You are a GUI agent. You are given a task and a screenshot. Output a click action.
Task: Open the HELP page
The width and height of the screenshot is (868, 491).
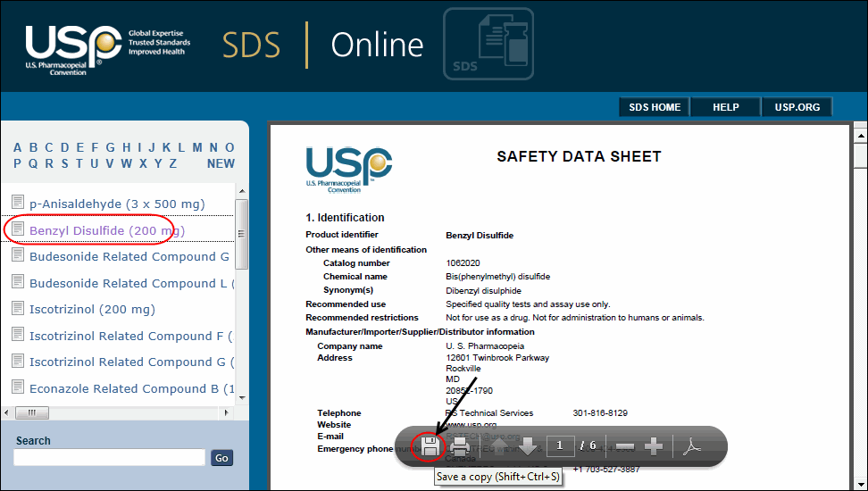click(726, 107)
